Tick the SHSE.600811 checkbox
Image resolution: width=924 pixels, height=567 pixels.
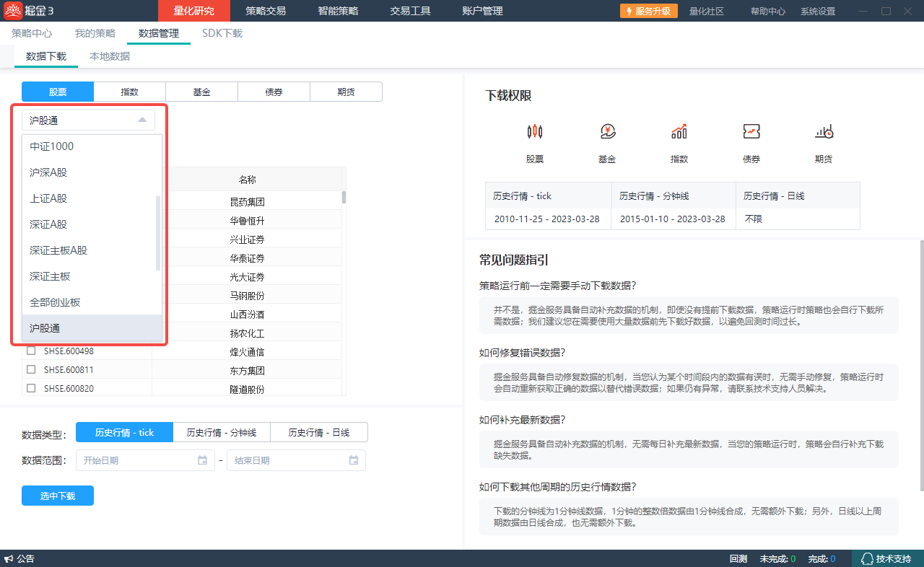click(31, 370)
